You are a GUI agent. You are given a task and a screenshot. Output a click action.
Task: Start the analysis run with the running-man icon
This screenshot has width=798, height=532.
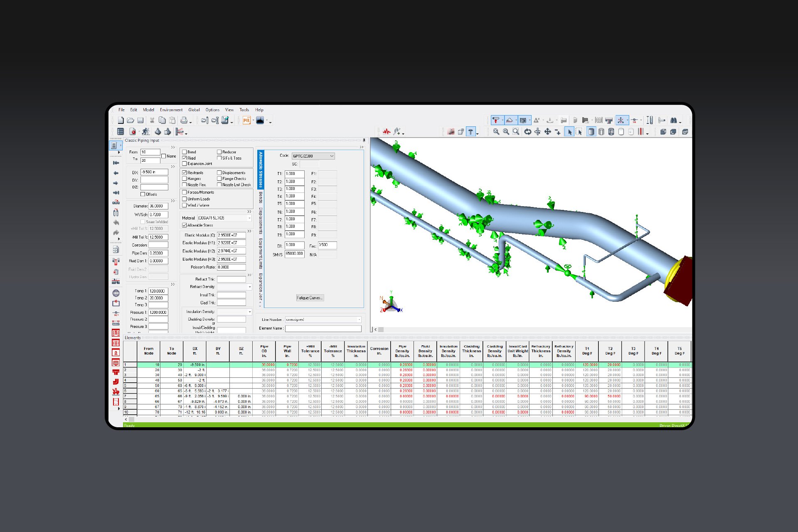(145, 132)
